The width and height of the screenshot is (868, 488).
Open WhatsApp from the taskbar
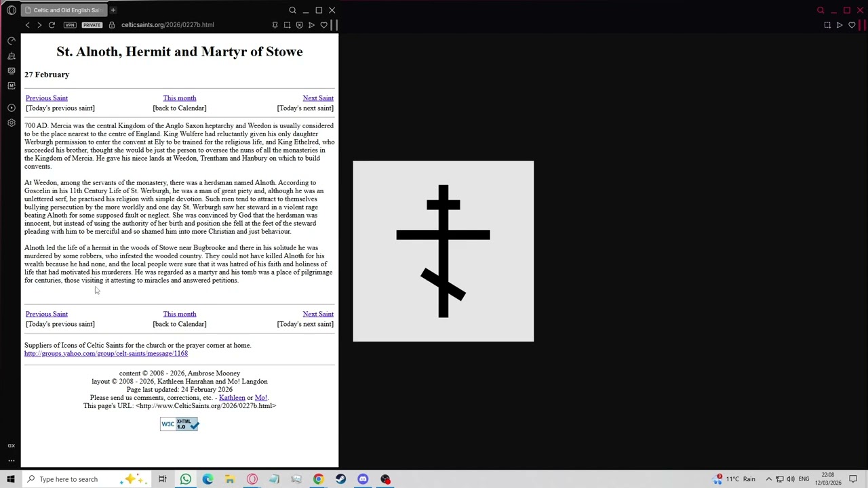tap(185, 479)
